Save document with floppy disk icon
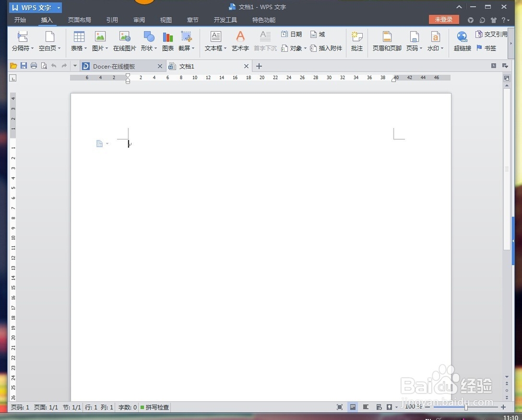 click(23, 66)
